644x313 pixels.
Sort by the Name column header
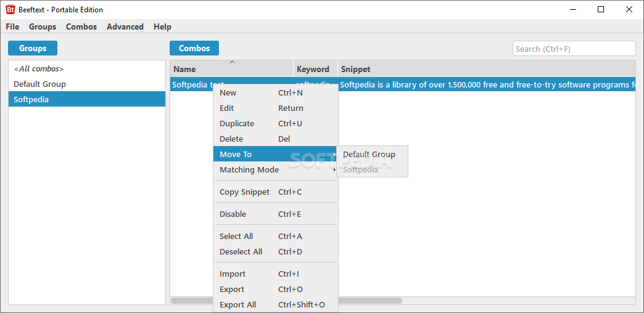(232, 69)
